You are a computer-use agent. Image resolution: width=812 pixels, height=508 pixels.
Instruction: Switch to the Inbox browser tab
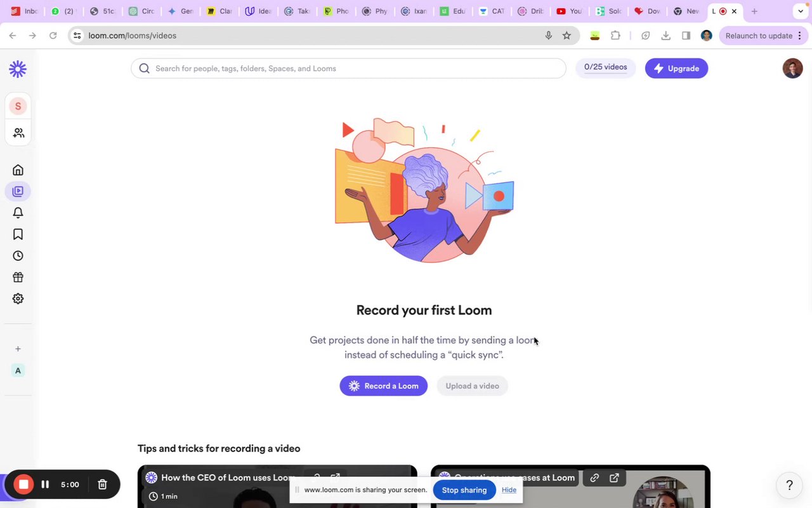(23, 11)
